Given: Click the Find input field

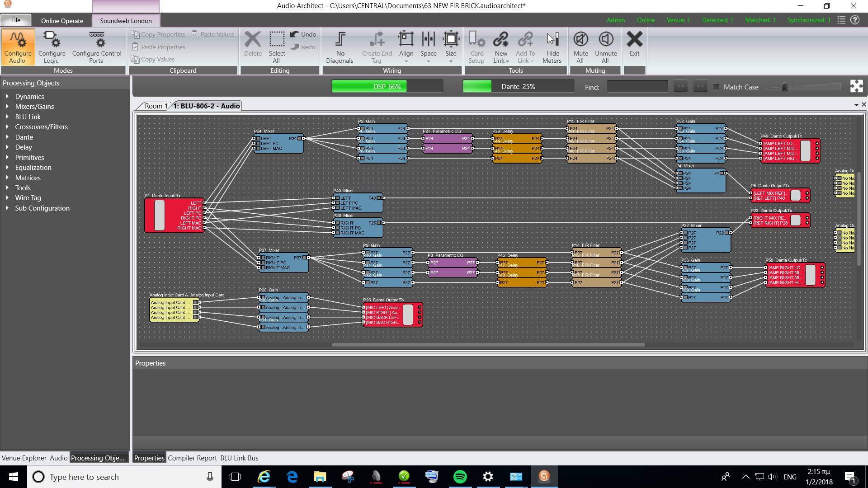Looking at the screenshot, I should pos(637,87).
